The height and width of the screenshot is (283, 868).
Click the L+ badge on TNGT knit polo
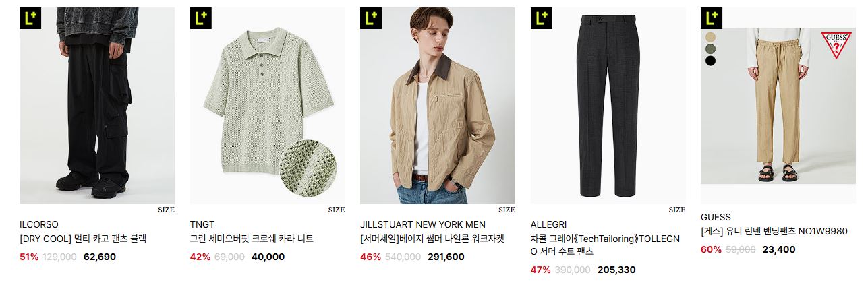pyautogui.click(x=200, y=18)
